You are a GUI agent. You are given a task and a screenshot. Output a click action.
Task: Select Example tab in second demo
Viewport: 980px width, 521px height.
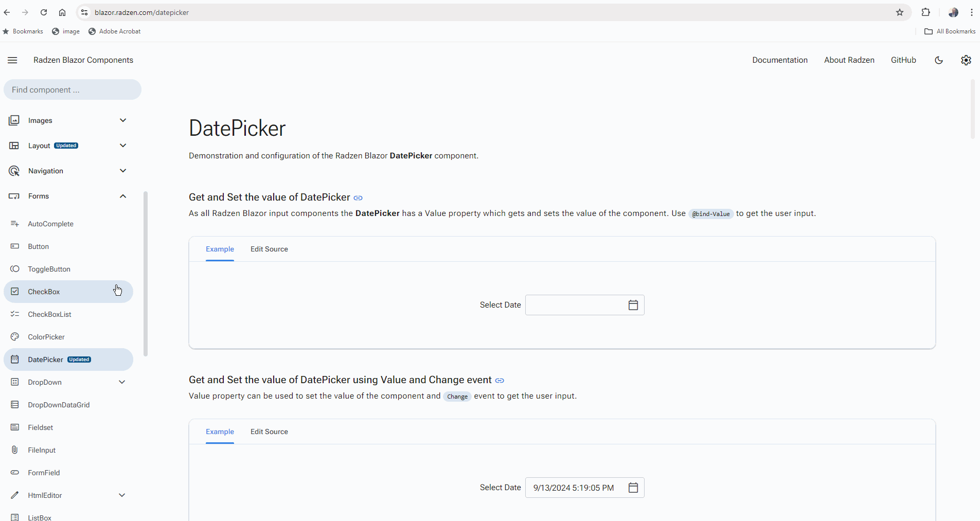click(x=220, y=432)
